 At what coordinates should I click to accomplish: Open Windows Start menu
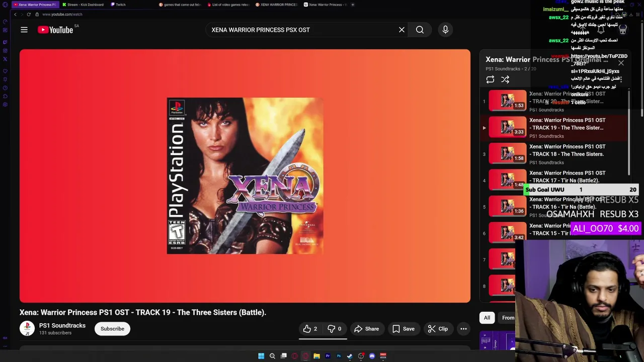(261, 356)
